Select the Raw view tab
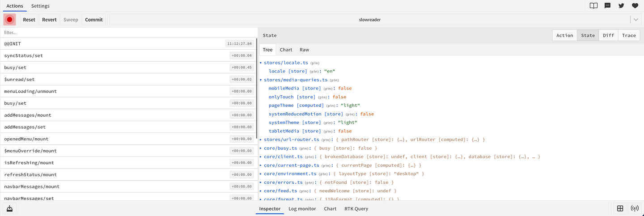644x216 pixels. coord(304,50)
